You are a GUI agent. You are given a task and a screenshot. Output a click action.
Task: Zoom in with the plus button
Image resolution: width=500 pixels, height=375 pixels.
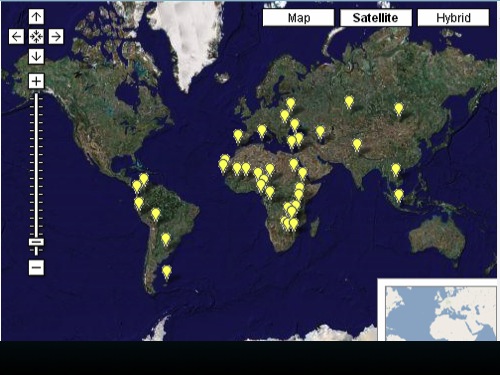pos(36,81)
